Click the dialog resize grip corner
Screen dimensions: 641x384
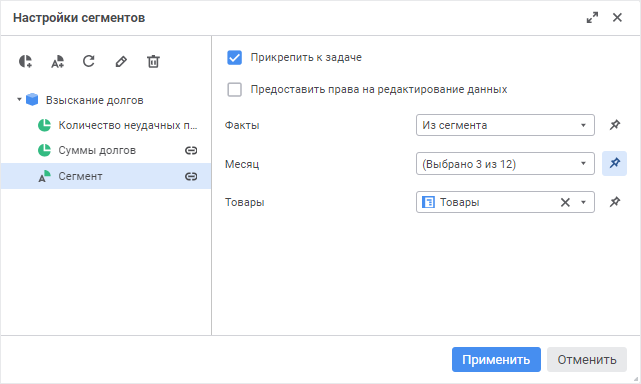pyautogui.click(x=636, y=379)
